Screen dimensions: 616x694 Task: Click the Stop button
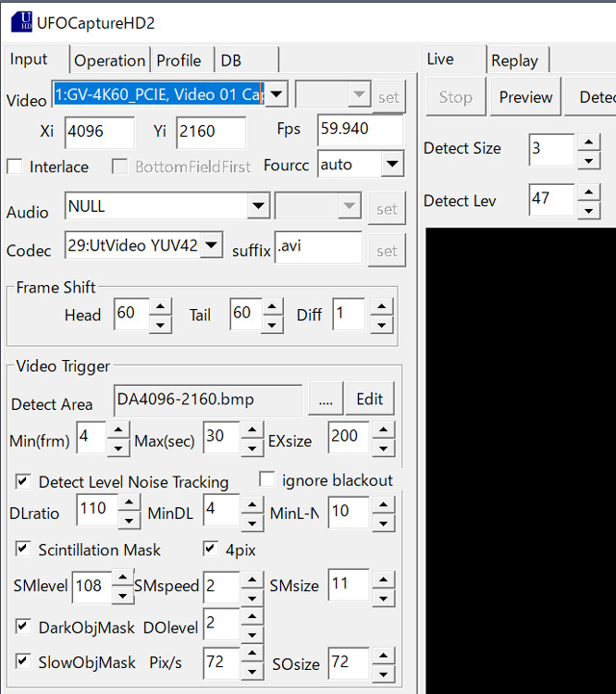point(456,97)
